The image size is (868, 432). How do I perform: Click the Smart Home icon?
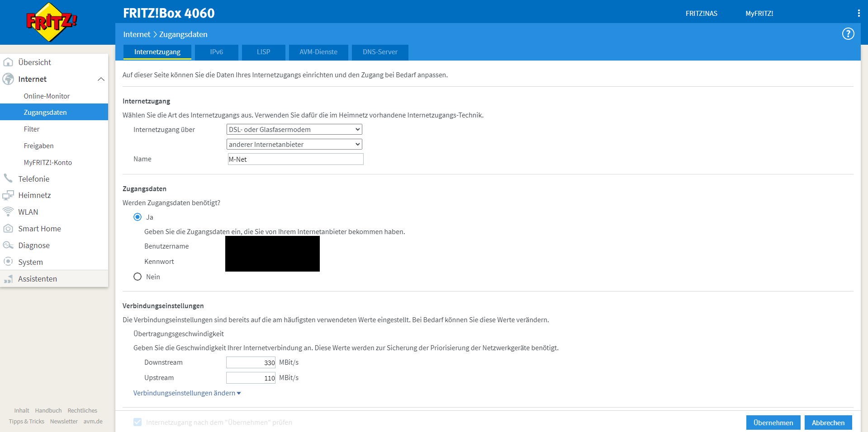pyautogui.click(x=8, y=228)
